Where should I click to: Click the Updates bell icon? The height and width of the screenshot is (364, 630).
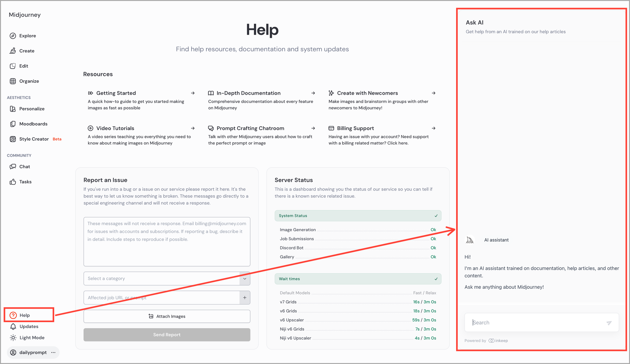pyautogui.click(x=13, y=327)
